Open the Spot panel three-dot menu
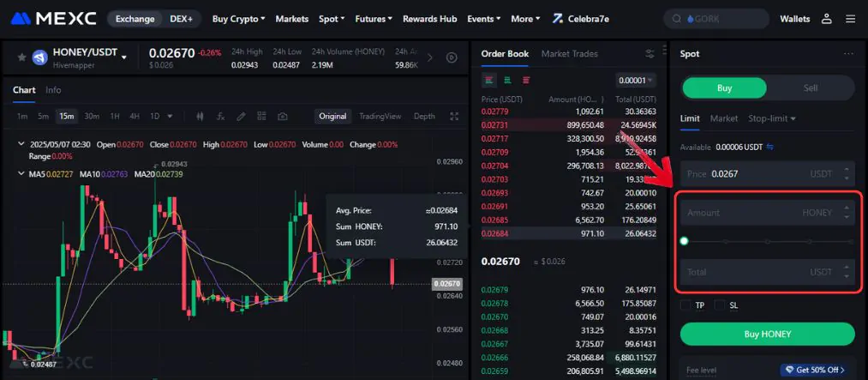Viewport: 868px width, 380px height. click(848, 54)
